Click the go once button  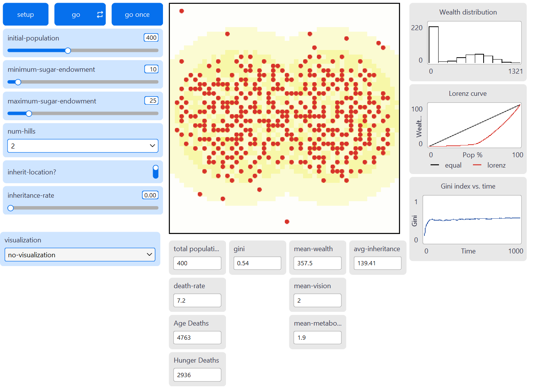137,15
